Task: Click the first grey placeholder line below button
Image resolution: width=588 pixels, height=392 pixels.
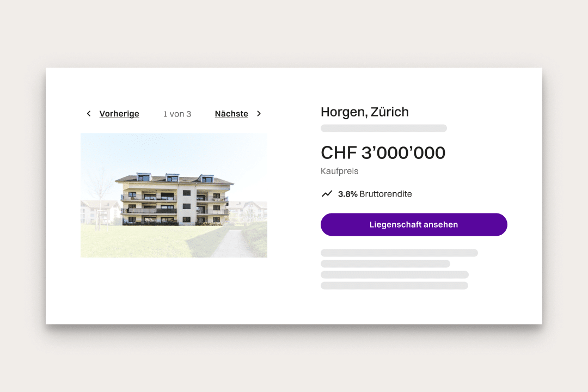Action: pos(399,253)
